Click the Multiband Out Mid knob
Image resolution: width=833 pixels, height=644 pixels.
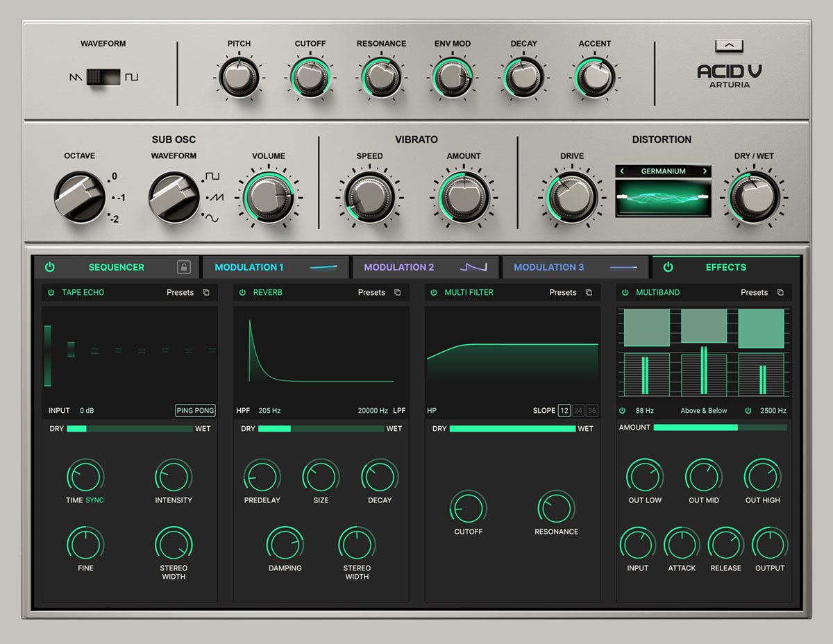click(703, 476)
